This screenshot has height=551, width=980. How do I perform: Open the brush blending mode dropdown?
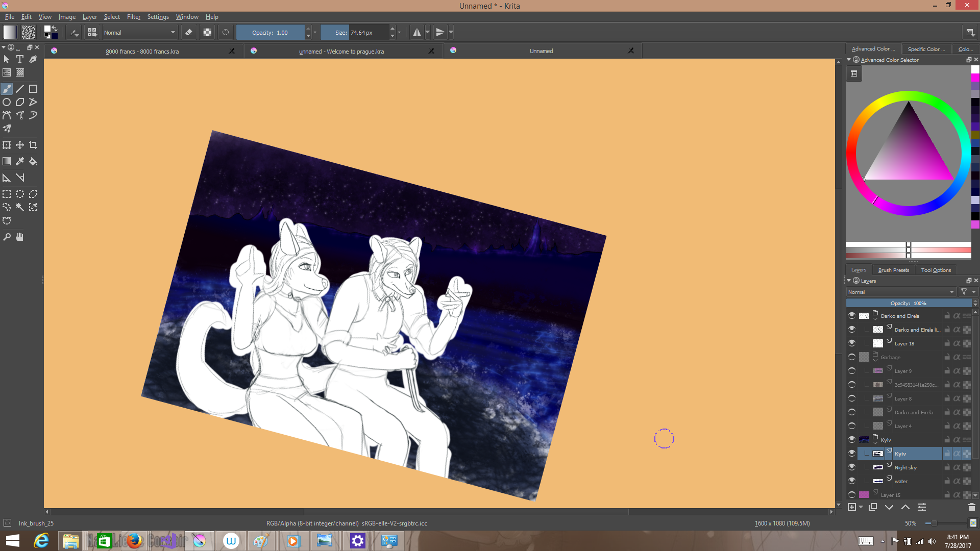click(x=139, y=33)
